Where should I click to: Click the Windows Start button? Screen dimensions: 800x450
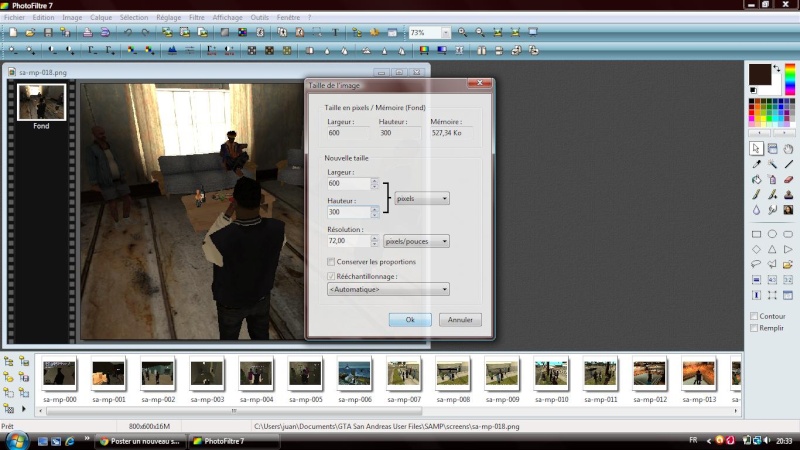[x=16, y=441]
